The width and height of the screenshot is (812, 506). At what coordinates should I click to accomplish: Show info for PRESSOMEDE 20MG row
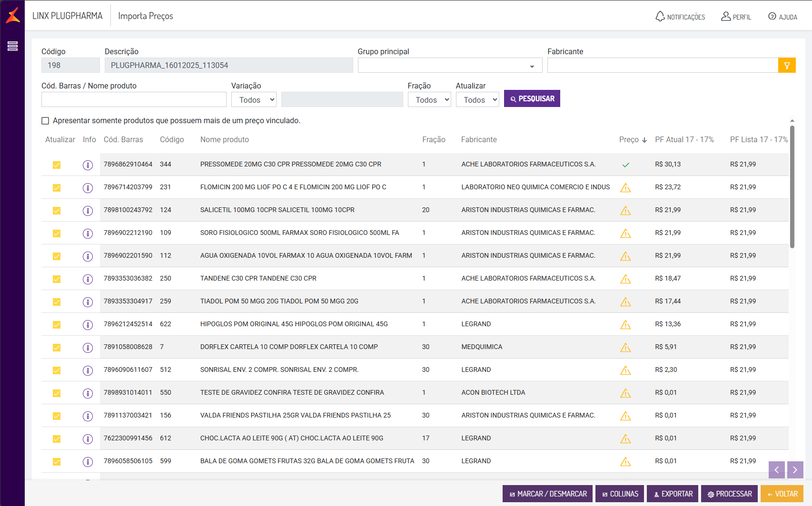point(88,165)
